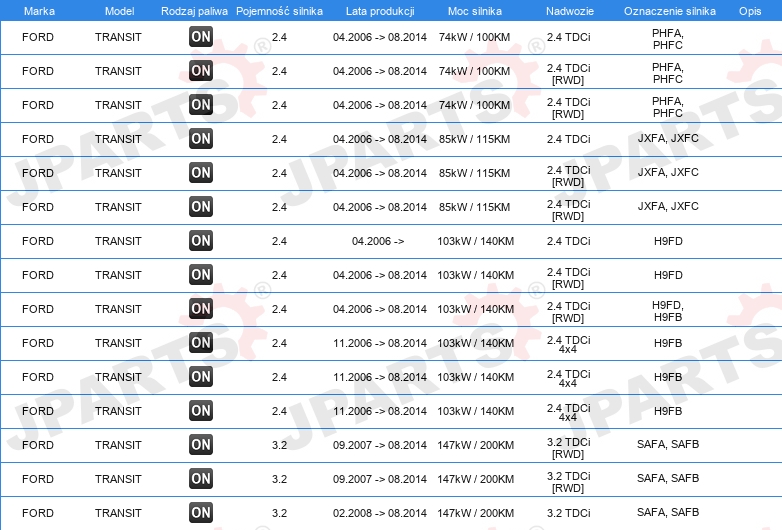Screen dimensions: 782x530
Task: Click the Pojemność silnika column header
Action: (279, 11)
